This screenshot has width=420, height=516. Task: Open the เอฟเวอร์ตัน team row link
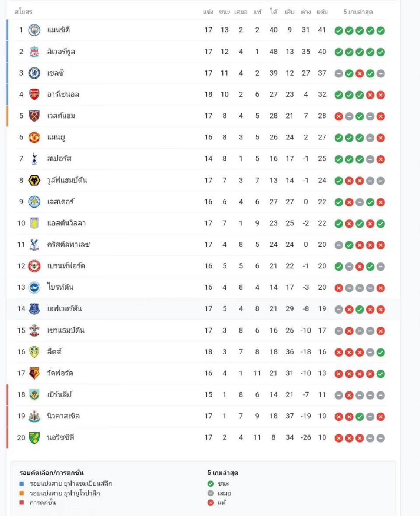point(64,309)
